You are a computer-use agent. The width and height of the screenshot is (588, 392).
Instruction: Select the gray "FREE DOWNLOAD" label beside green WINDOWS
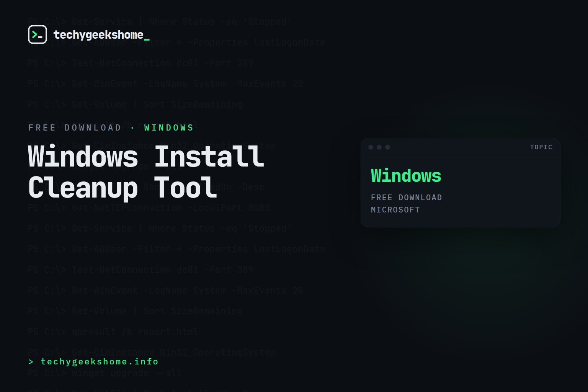point(75,127)
